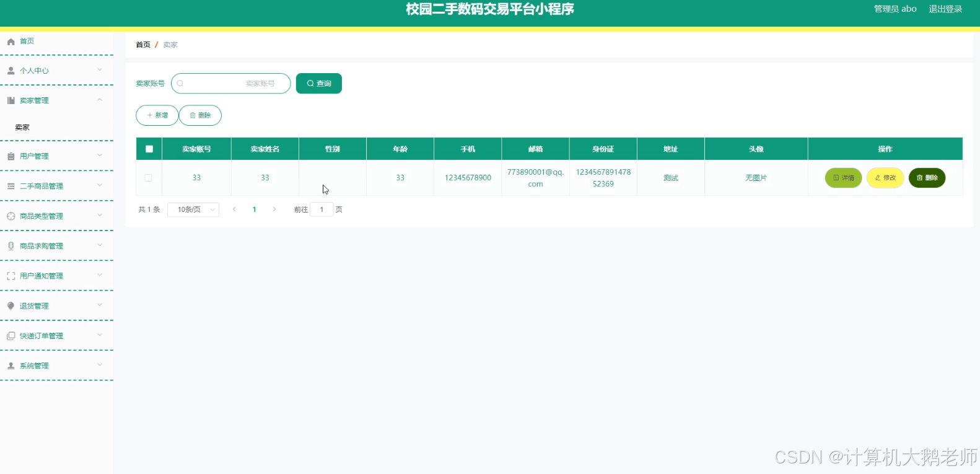The width and height of the screenshot is (980, 474).
Task: Click the row 删除 button for seller 33
Action: 927,178
